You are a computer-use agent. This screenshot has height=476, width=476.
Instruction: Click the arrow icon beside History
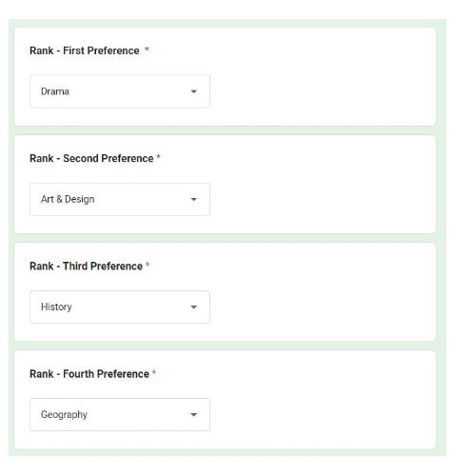[x=193, y=307]
